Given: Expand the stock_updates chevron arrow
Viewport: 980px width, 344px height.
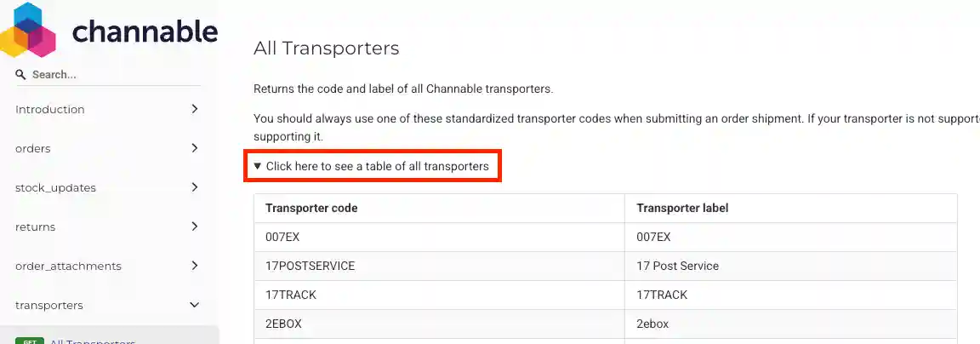Looking at the screenshot, I should pos(195,187).
